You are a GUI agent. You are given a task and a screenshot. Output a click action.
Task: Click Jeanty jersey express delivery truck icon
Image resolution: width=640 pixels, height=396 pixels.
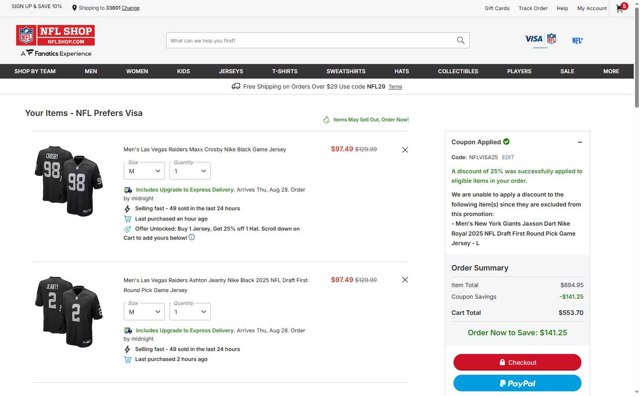click(128, 330)
